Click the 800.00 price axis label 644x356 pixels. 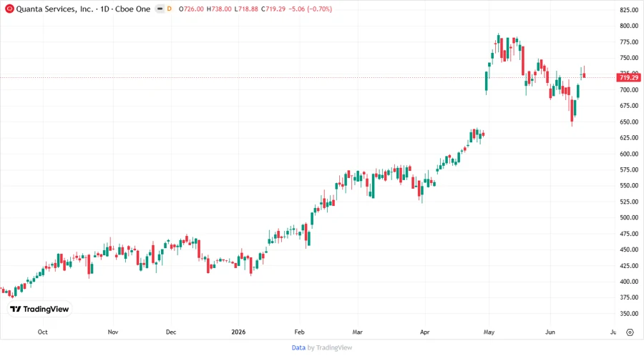(629, 26)
